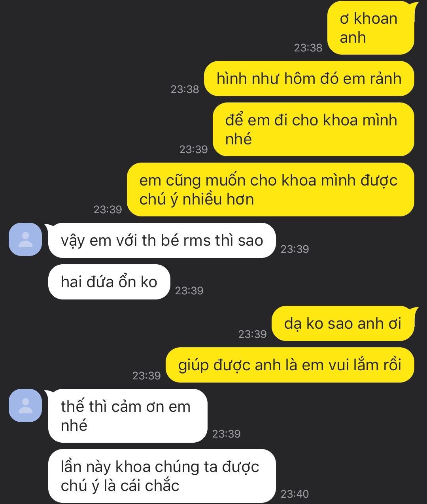
Task: Click timestamp next to 'vậy em với th bé rms'
Action: (295, 249)
